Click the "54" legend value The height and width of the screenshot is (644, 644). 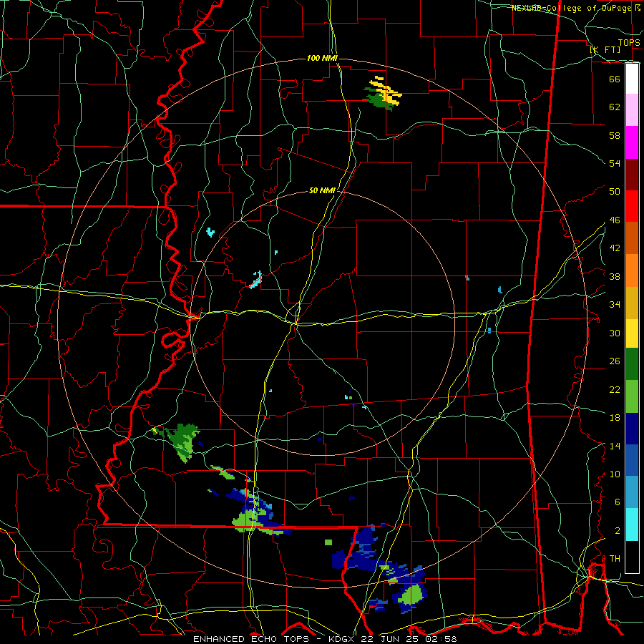[615, 163]
